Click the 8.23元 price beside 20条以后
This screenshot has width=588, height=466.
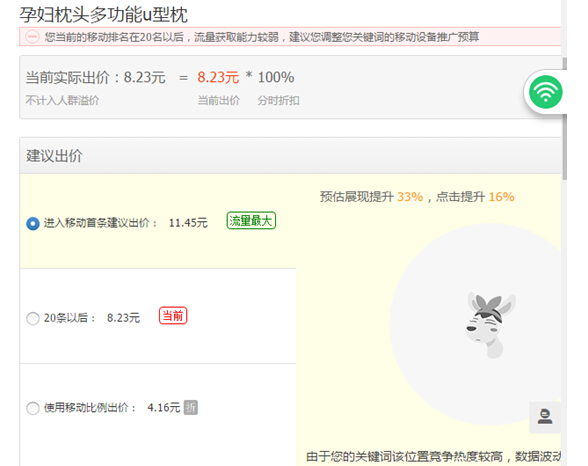click(123, 318)
